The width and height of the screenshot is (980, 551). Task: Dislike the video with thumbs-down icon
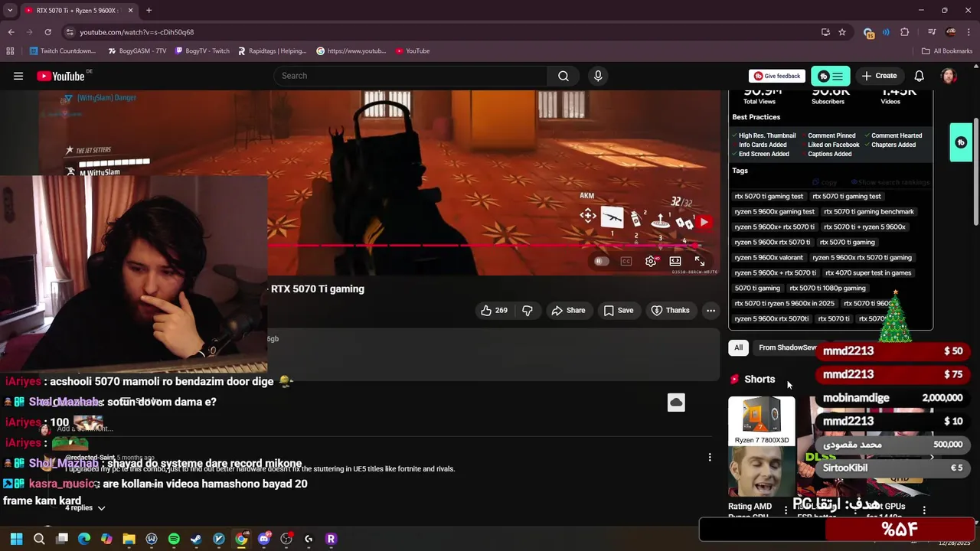click(x=528, y=311)
